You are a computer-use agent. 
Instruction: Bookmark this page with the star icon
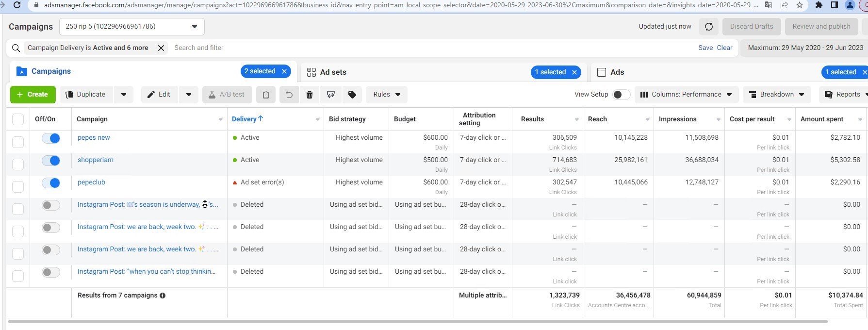tap(799, 5)
